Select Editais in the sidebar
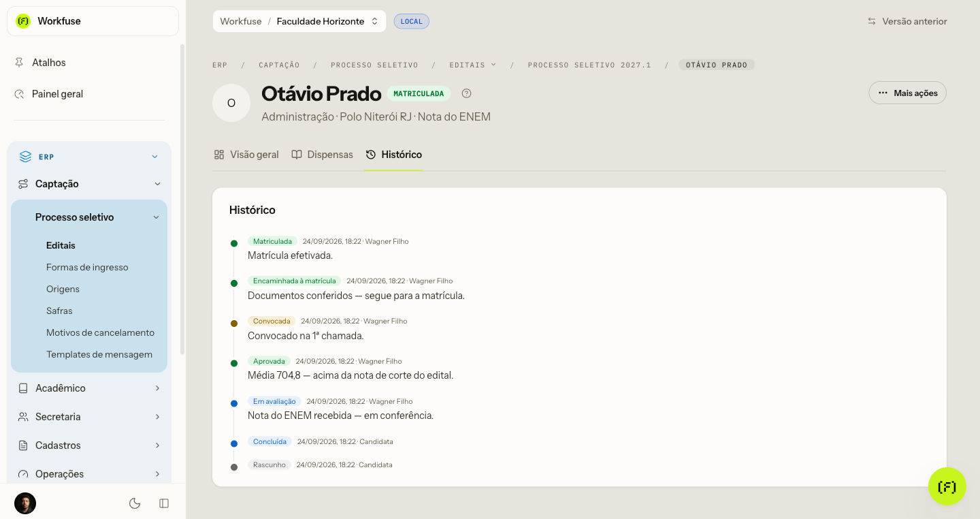 (x=61, y=245)
